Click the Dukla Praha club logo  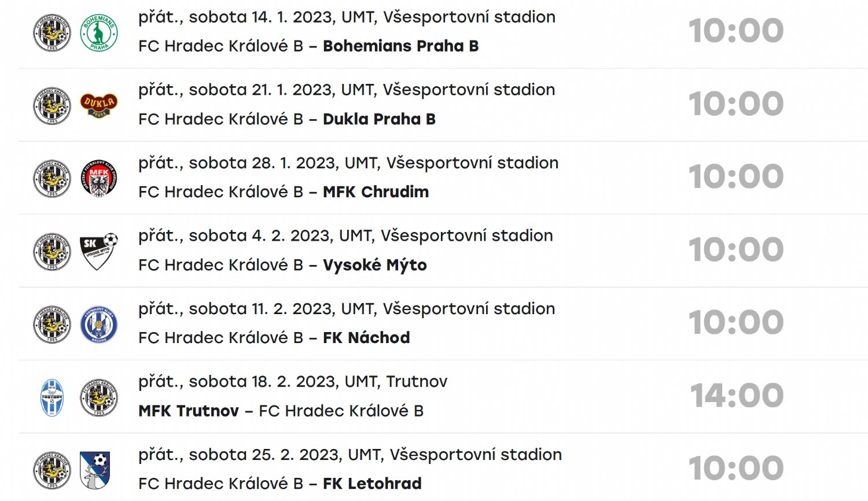(99, 105)
